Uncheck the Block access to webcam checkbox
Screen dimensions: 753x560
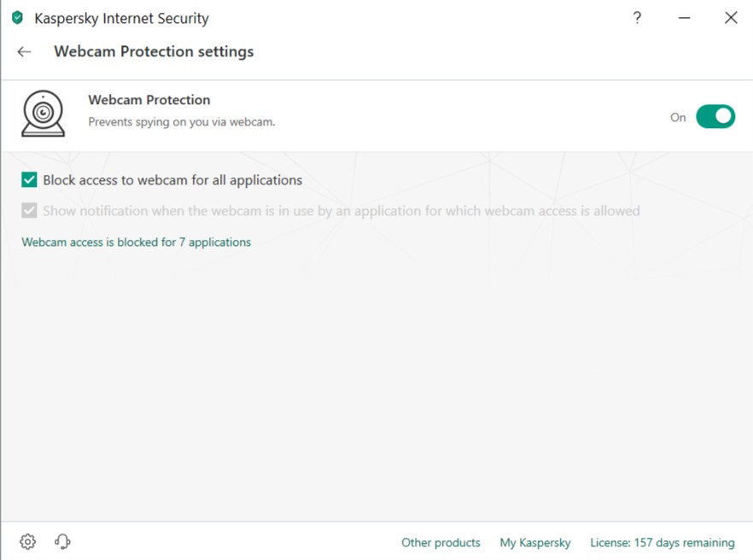pyautogui.click(x=30, y=180)
